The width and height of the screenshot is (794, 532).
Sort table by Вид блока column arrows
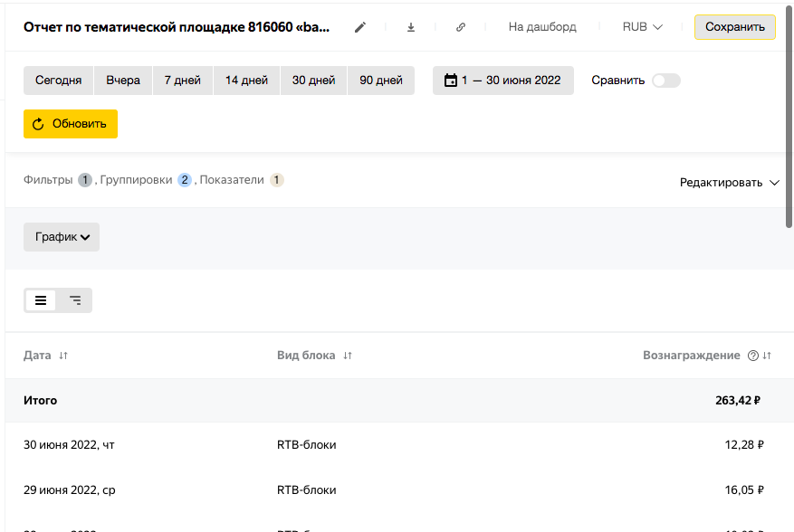click(348, 356)
